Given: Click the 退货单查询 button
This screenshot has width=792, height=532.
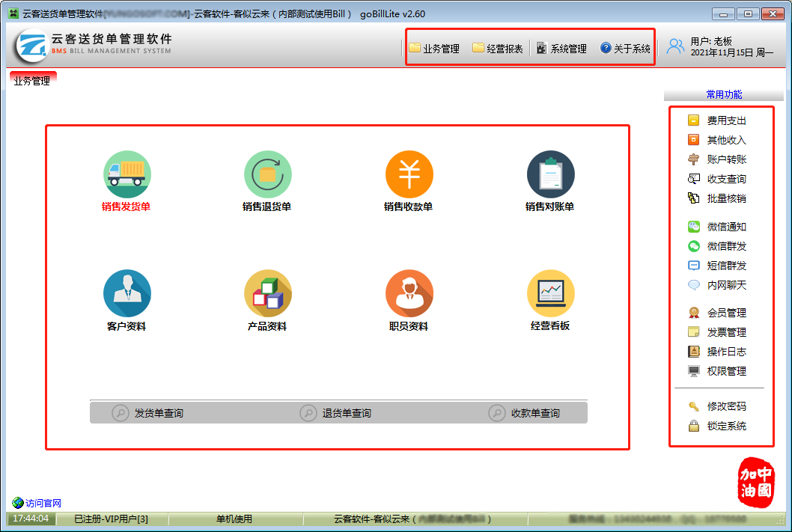Looking at the screenshot, I should [x=335, y=413].
